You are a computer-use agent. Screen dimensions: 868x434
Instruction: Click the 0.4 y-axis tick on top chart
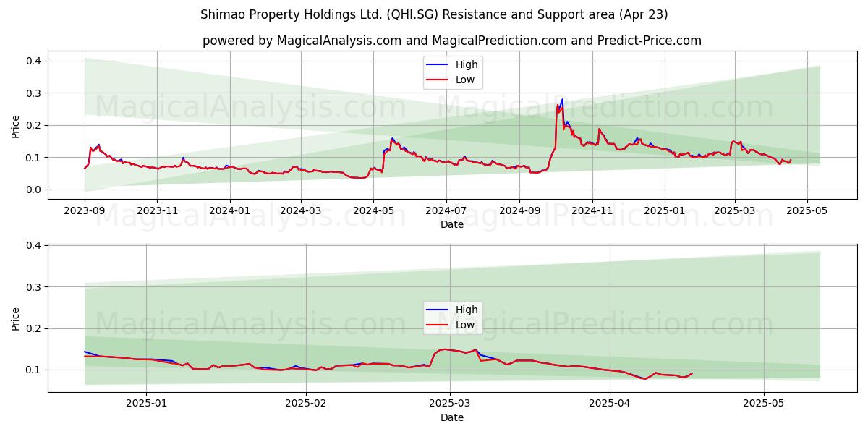coord(34,61)
